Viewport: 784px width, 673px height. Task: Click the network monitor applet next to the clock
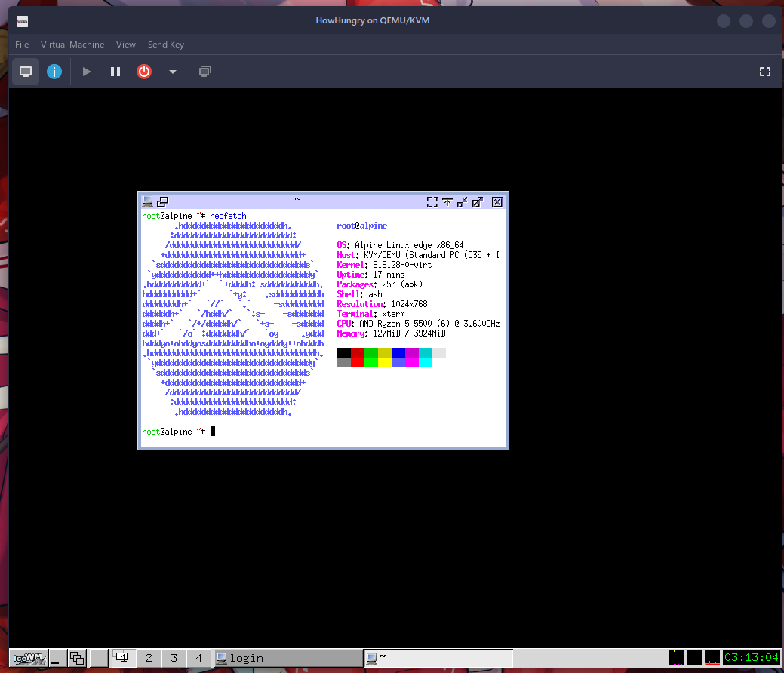coord(712,657)
